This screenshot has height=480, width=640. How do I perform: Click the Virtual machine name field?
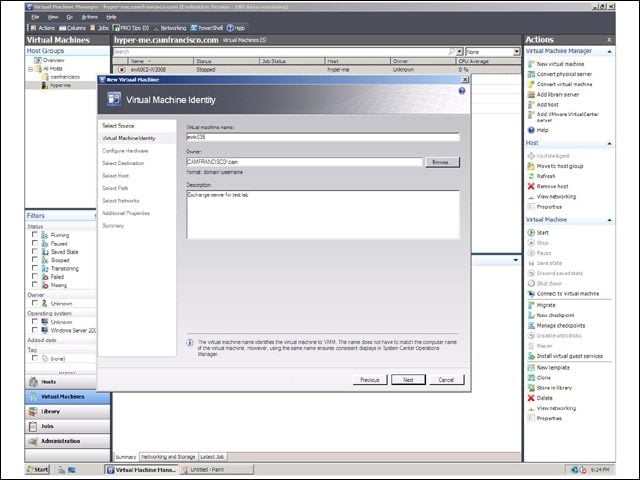323,137
